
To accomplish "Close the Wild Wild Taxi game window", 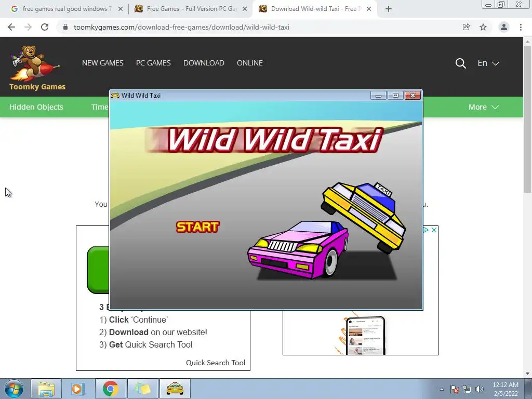I will pyautogui.click(x=413, y=96).
